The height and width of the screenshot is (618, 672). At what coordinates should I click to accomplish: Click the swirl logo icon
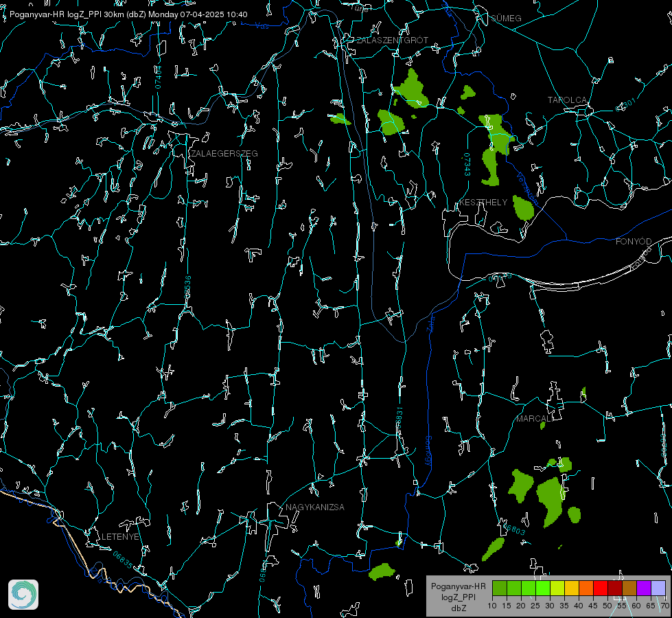pyautogui.click(x=23, y=595)
